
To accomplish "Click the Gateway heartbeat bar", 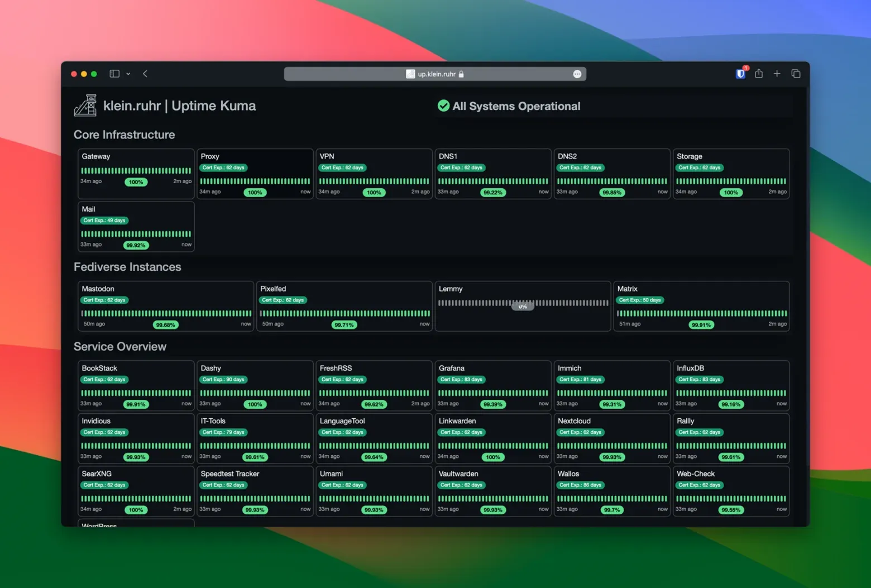I will pos(136,170).
